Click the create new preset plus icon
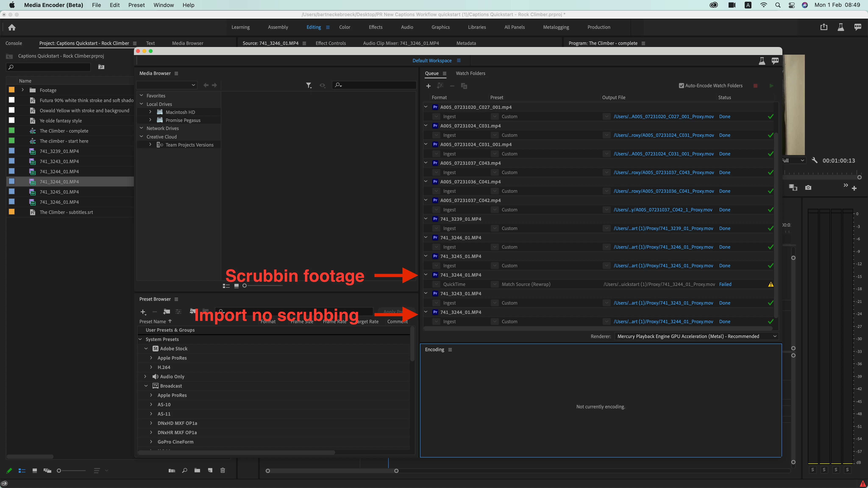Viewport: 868px width, 488px height. click(143, 312)
